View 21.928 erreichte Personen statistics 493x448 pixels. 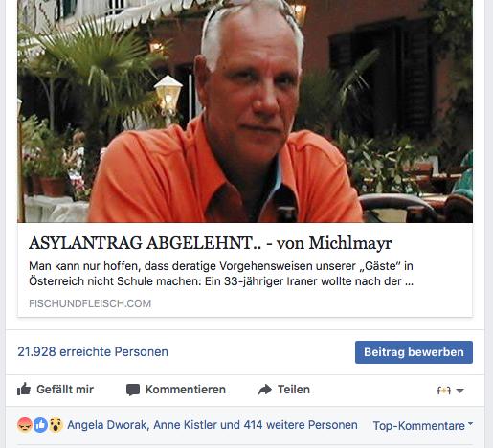pyautogui.click(x=93, y=351)
